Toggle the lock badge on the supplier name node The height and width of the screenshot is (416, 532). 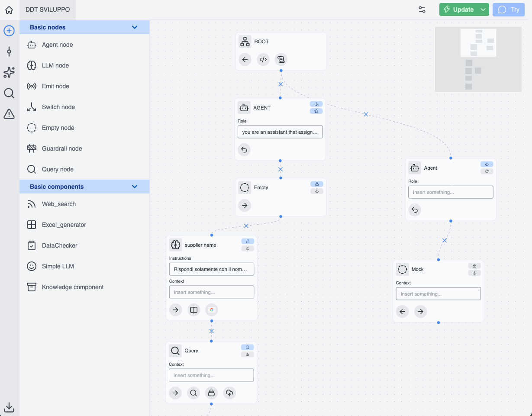(x=248, y=241)
